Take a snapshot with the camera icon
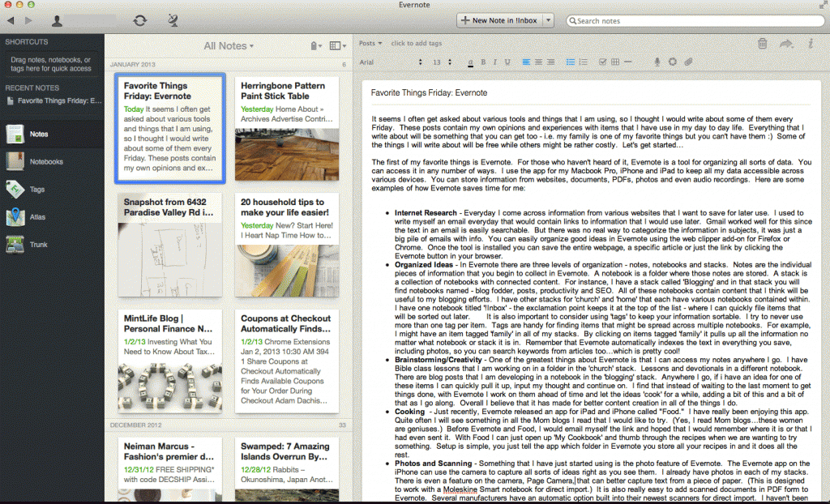 click(x=672, y=62)
